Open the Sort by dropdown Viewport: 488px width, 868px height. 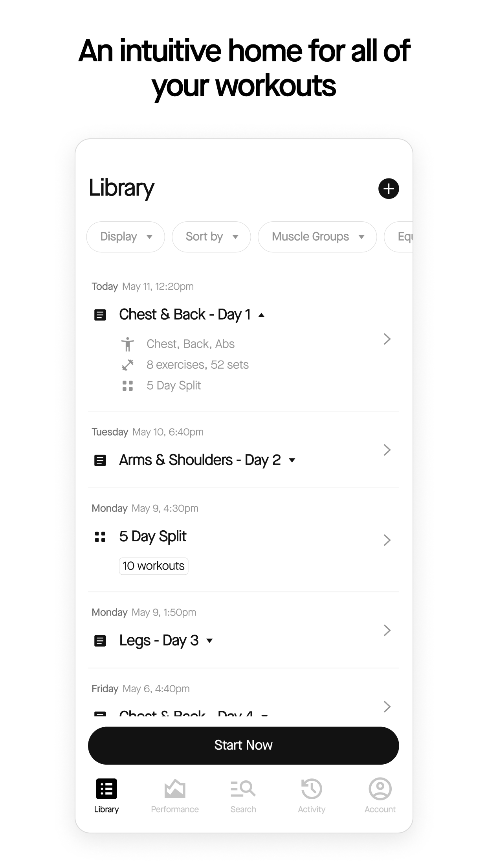(x=211, y=237)
